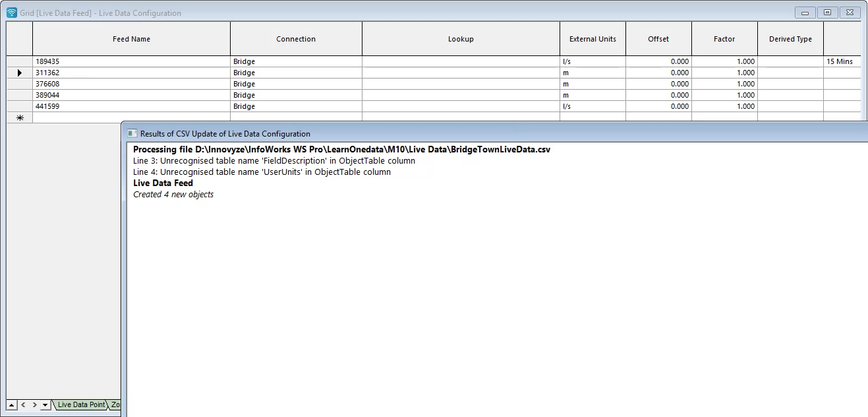Screen dimensions: 868x417
Task: Click the grid's top-left selector box
Action: click(18, 38)
